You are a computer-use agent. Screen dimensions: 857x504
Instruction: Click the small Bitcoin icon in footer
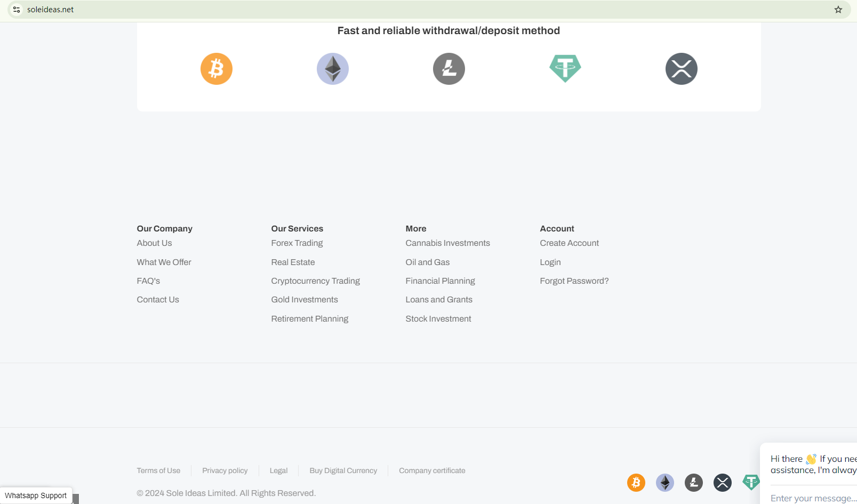636,483
